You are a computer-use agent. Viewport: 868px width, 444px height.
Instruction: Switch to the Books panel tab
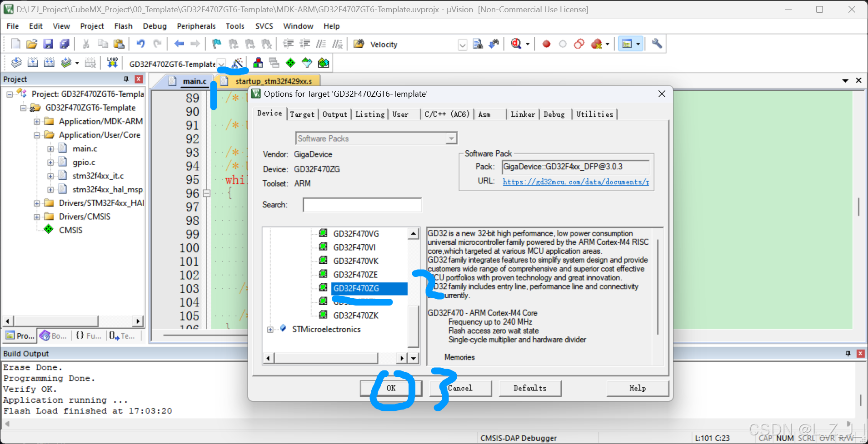coord(54,336)
